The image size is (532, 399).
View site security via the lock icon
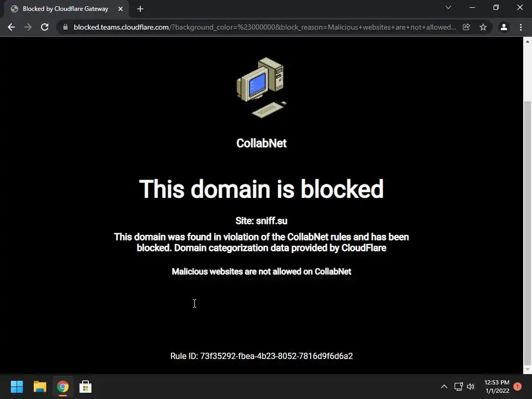click(65, 27)
